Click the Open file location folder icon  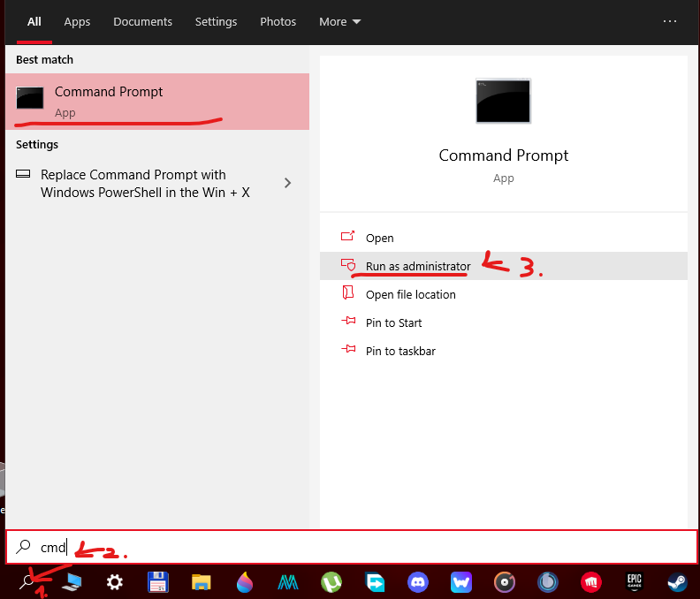pyautogui.click(x=347, y=292)
